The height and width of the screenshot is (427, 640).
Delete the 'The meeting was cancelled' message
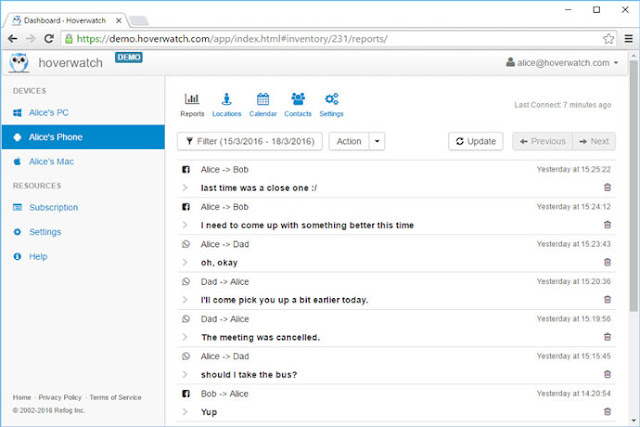tap(607, 337)
